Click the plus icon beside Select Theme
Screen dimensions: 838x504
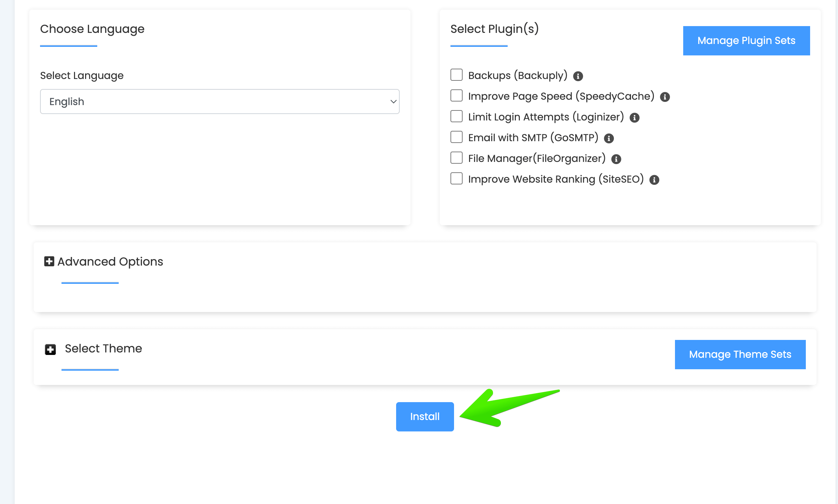[x=50, y=349]
